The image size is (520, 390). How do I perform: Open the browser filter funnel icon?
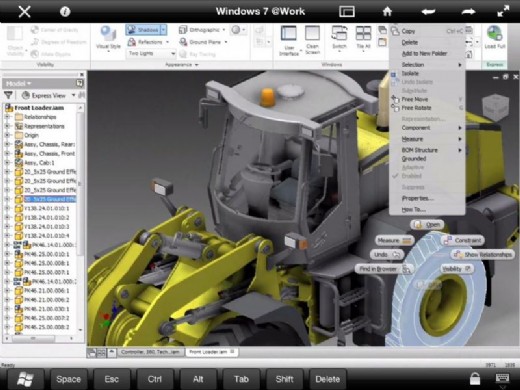8,96
